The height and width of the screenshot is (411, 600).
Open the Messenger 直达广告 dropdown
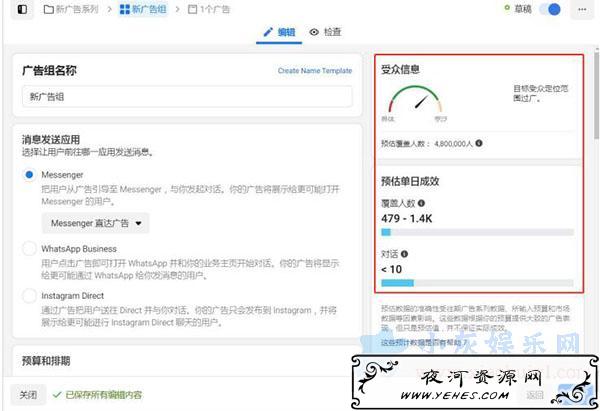96,223
